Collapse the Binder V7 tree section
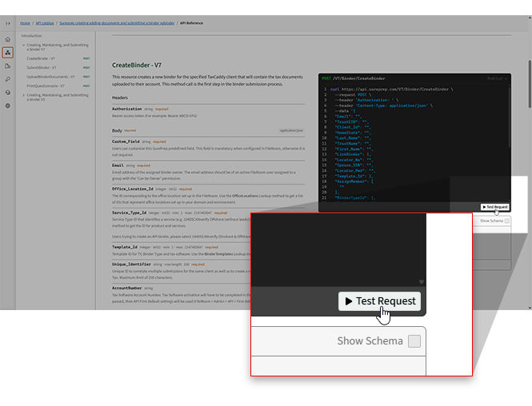The width and height of the screenshot is (532, 406). 23,45
